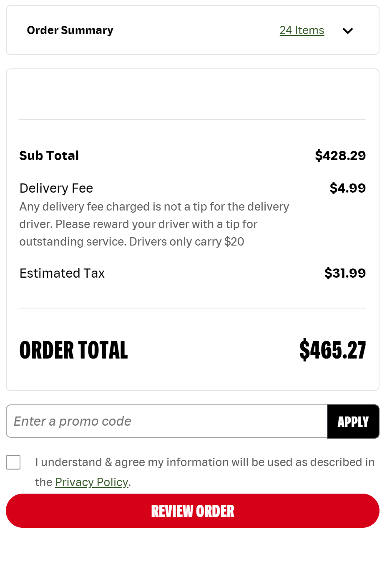392x577 pixels.
Task: Open the 24 Items link
Action: [x=302, y=30]
